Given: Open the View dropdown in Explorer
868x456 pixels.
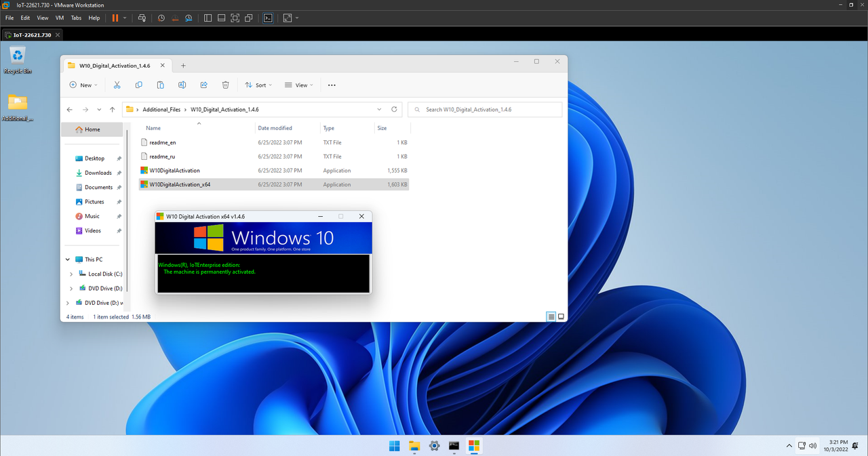Looking at the screenshot, I should click(x=298, y=85).
